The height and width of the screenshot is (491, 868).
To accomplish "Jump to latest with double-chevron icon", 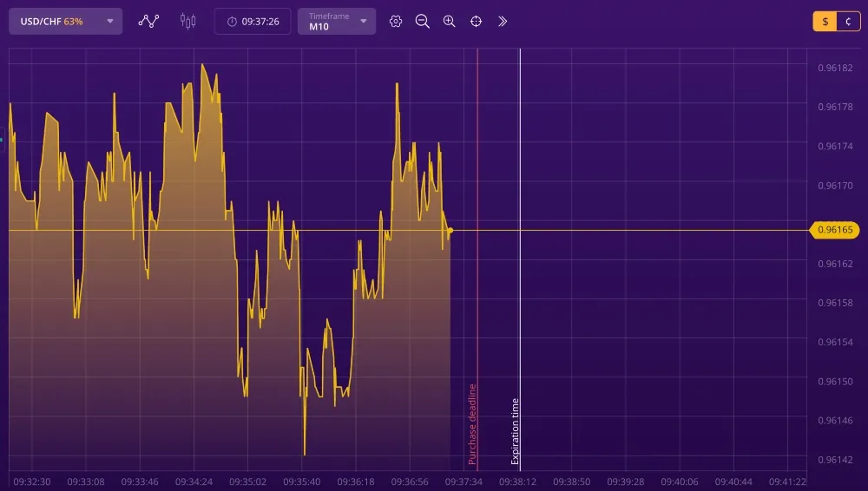I will 503,21.
